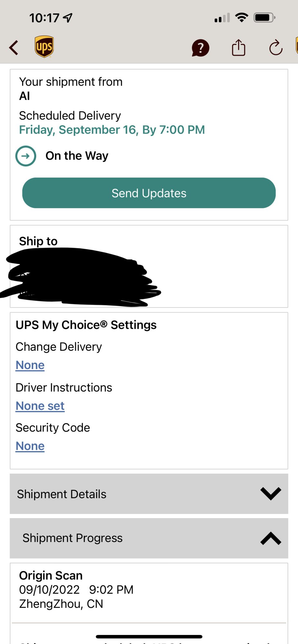This screenshot has width=298, height=644.
Task: Tap the scheduled delivery date text
Action: (x=112, y=130)
